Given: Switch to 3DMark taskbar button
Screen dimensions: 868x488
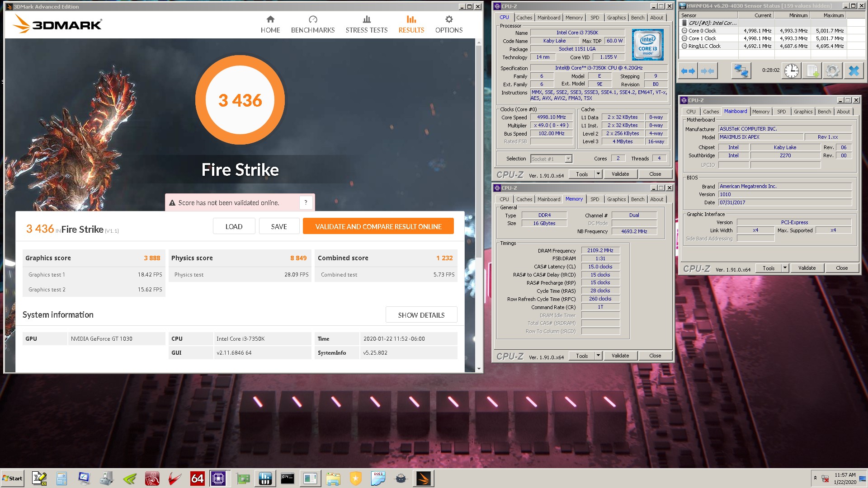Looking at the screenshot, I should 424,479.
